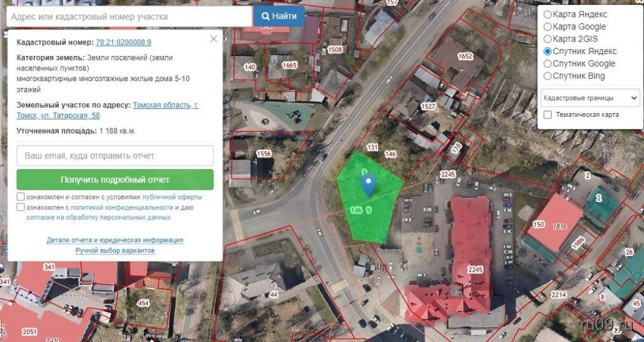The height and width of the screenshot is (342, 644).
Task: Click the blue location pin marker
Action: coord(369,184)
